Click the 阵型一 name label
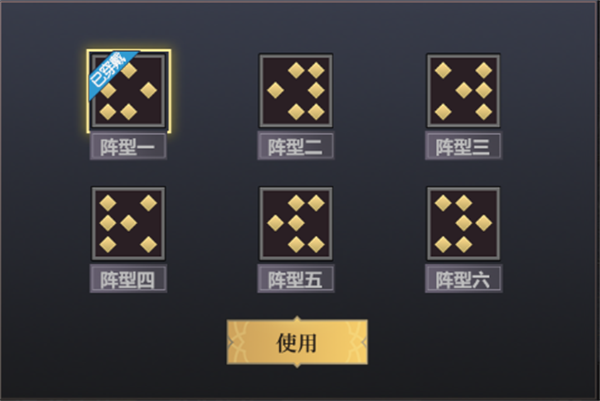 pos(128,146)
